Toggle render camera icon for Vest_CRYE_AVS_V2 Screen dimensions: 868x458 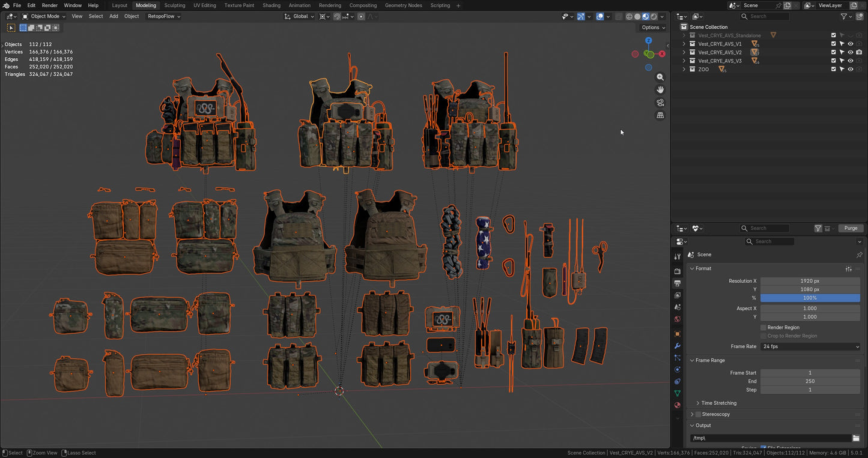tap(858, 52)
